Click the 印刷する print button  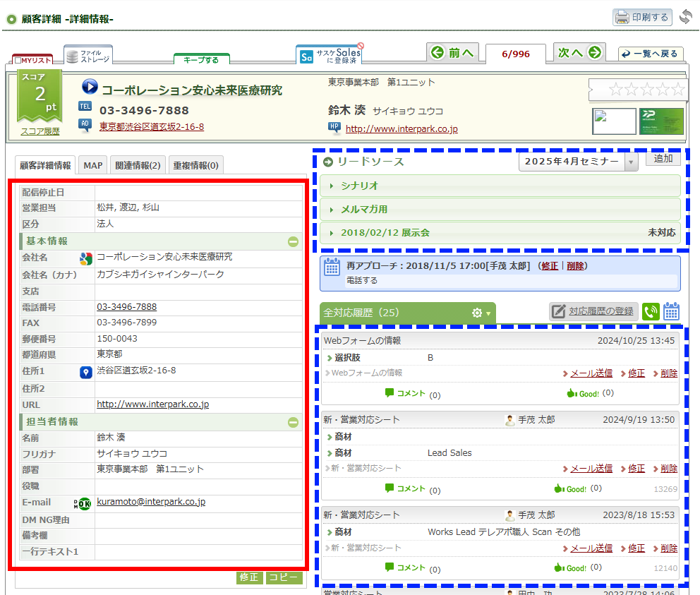642,17
